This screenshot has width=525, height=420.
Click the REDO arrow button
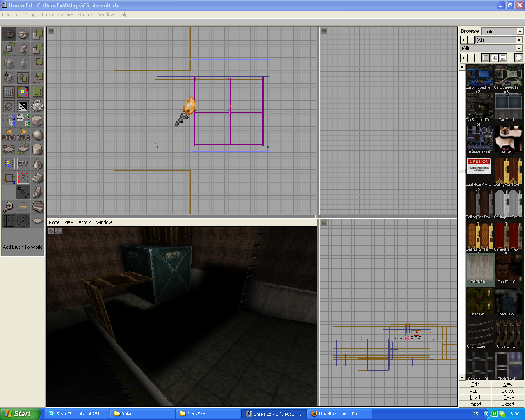pyautogui.click(x=23, y=135)
